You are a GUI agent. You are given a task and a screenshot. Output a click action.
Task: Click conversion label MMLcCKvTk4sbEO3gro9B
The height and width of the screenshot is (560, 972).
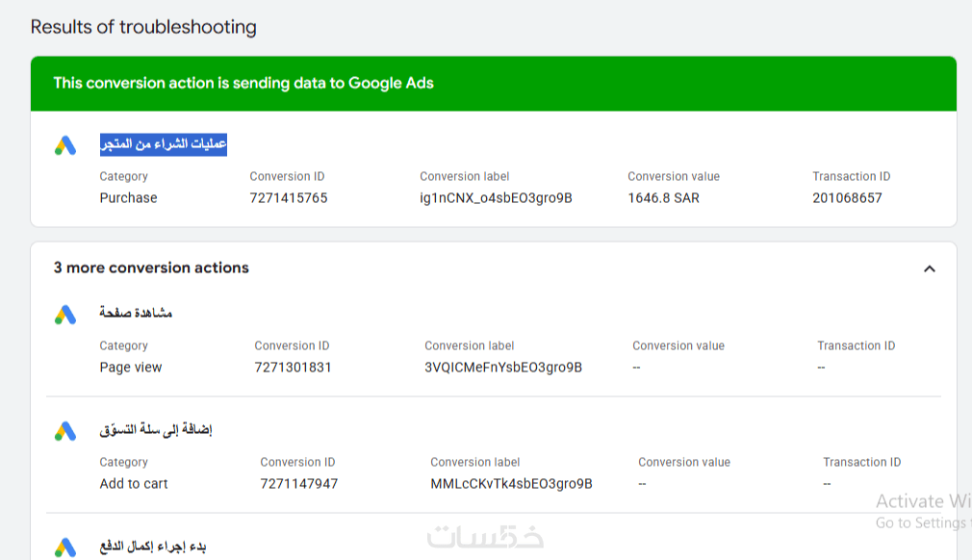(x=511, y=484)
